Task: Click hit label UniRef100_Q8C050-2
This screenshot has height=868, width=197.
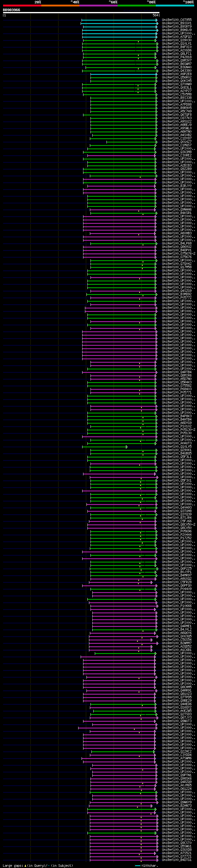Action: tap(179, 524)
